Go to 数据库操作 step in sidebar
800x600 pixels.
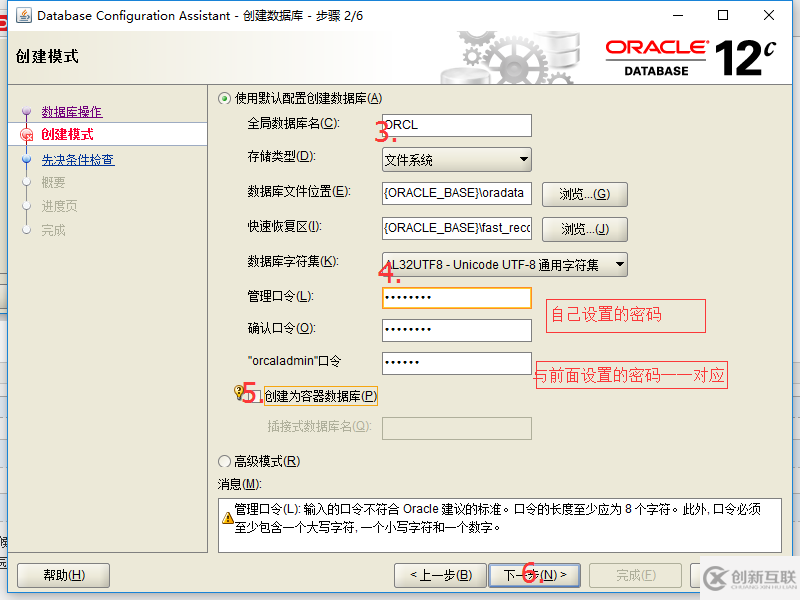[72, 112]
